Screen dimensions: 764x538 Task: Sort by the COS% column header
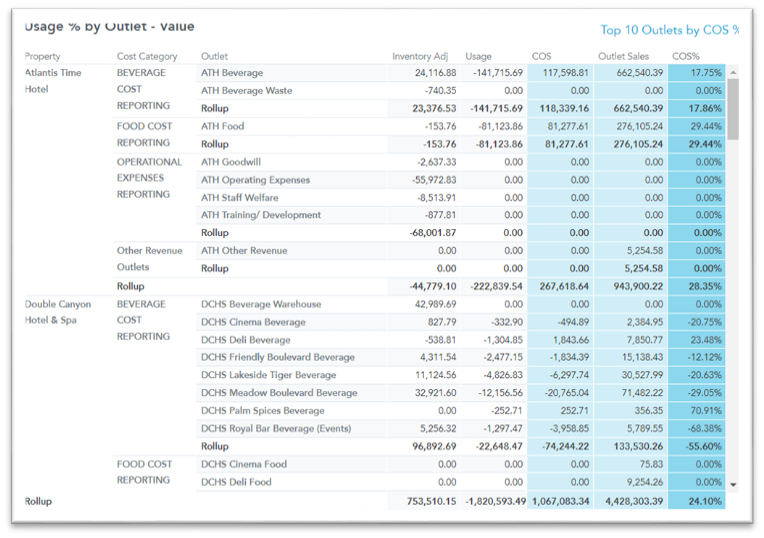click(686, 57)
